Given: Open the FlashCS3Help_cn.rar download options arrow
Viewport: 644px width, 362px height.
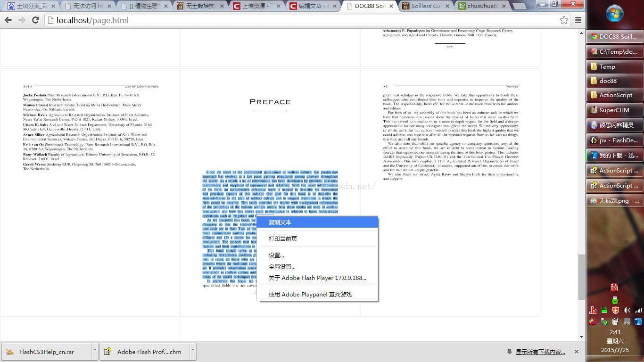Looking at the screenshot, I should click(x=95, y=352).
